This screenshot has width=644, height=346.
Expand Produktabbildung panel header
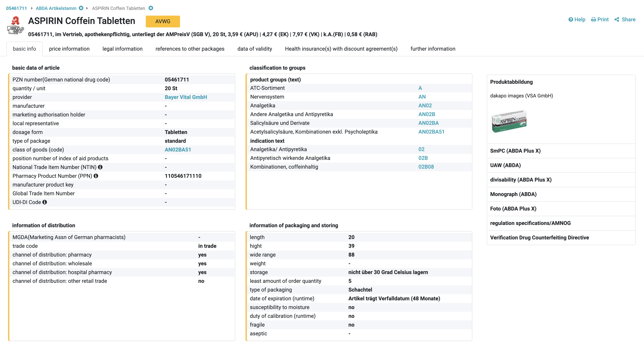tap(511, 82)
